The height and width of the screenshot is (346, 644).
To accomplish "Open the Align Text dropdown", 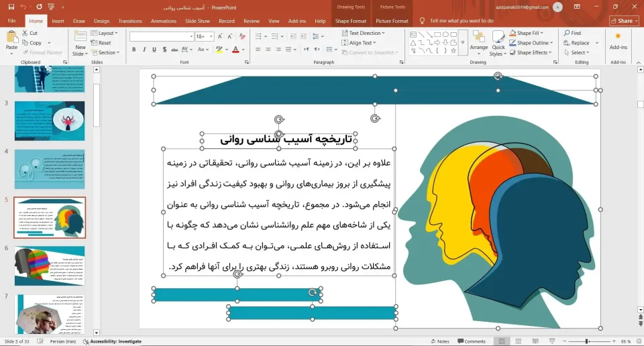I will pos(358,43).
